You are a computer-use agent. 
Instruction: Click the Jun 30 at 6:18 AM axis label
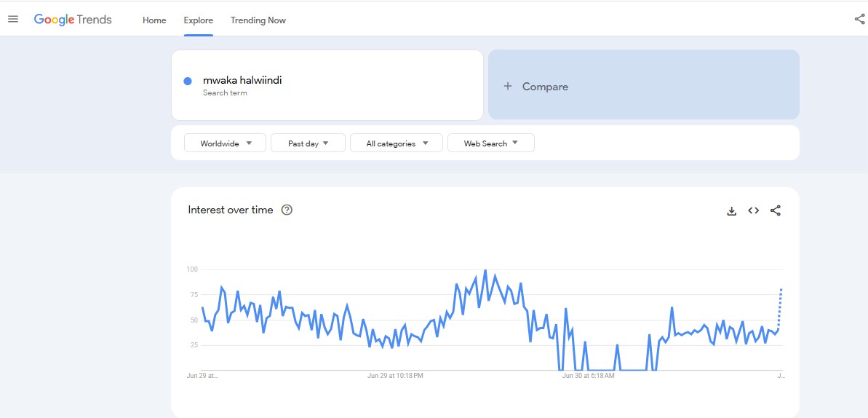[588, 376]
